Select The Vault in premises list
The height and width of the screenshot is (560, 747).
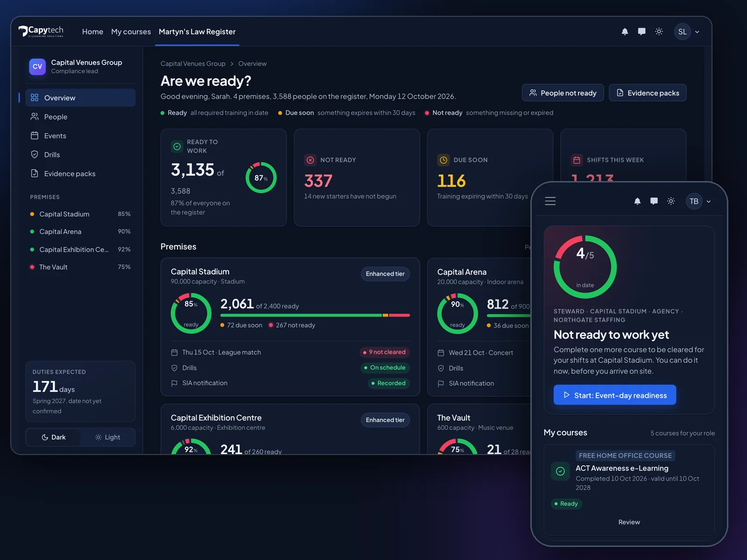[x=80, y=267]
